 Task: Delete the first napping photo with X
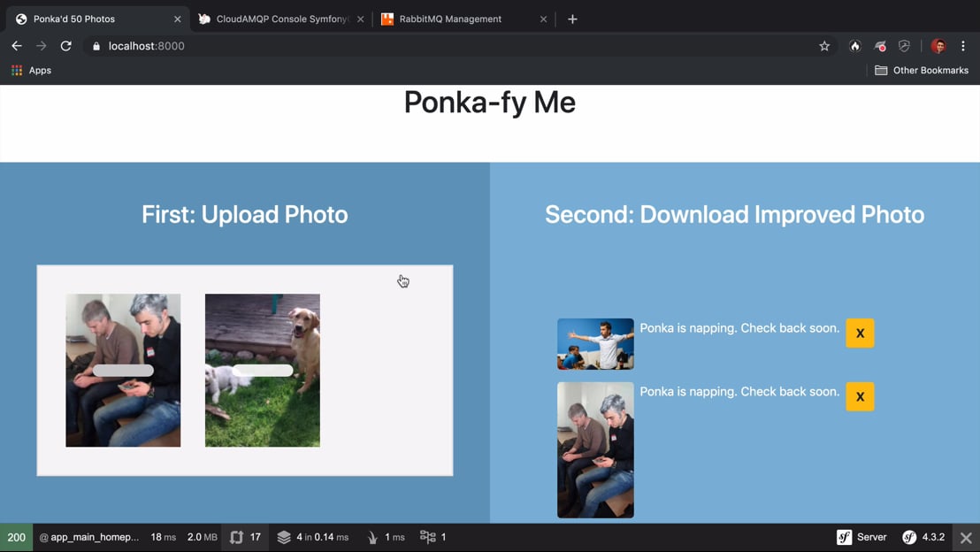pyautogui.click(x=860, y=333)
